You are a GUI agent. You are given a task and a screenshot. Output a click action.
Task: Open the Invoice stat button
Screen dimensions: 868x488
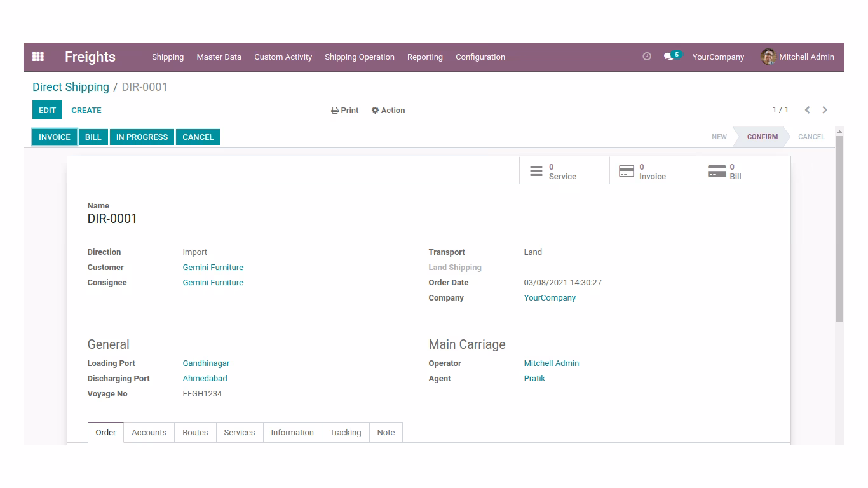click(654, 171)
